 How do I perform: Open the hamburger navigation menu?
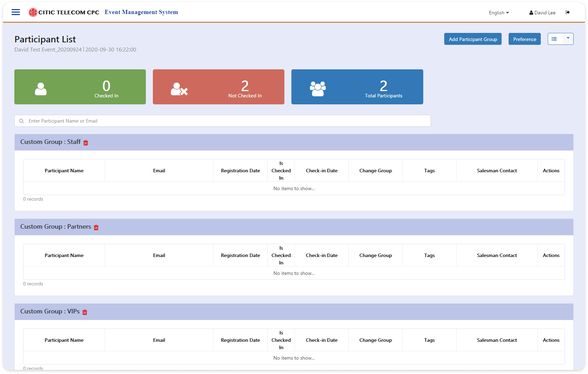pos(15,12)
